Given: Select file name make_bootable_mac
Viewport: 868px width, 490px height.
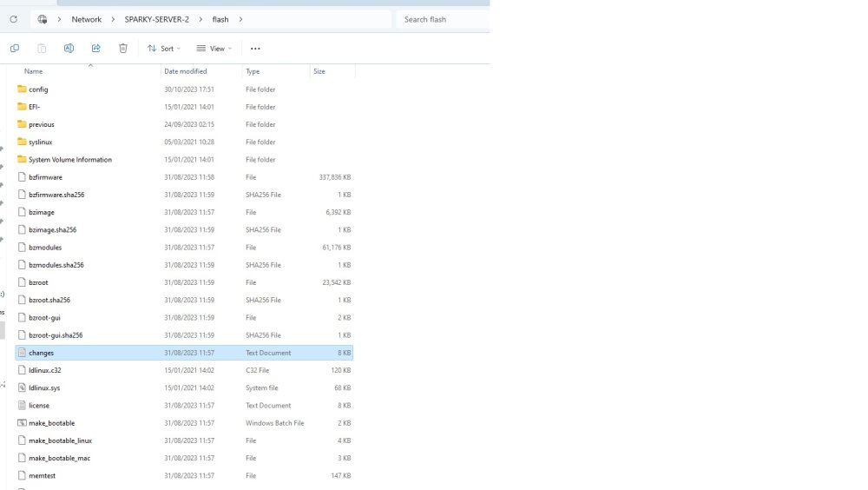Looking at the screenshot, I should [x=59, y=459].
